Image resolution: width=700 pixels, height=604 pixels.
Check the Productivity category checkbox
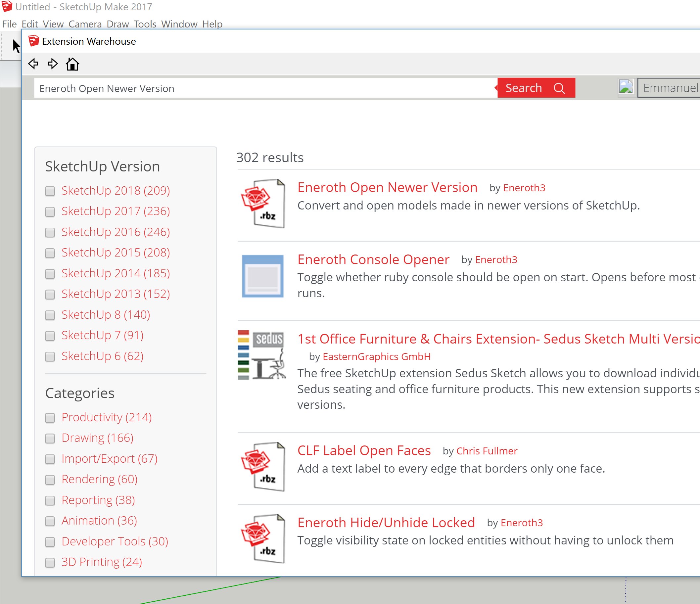pyautogui.click(x=50, y=418)
